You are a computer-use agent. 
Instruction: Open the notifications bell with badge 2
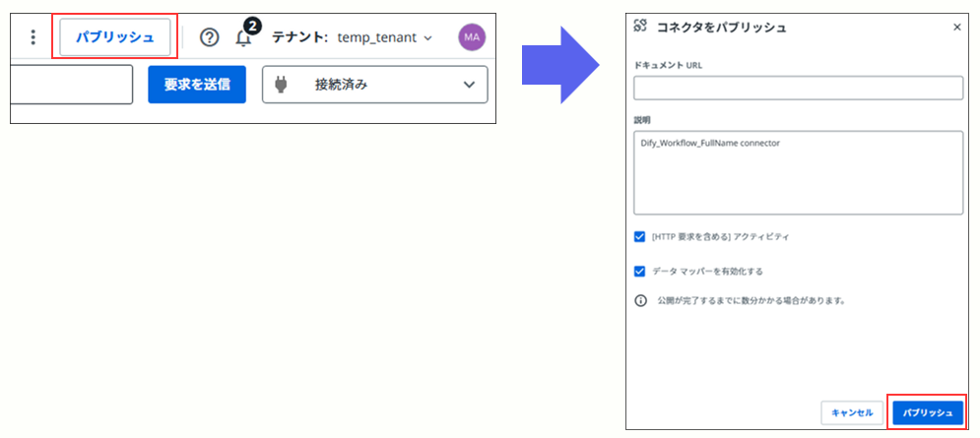(244, 38)
